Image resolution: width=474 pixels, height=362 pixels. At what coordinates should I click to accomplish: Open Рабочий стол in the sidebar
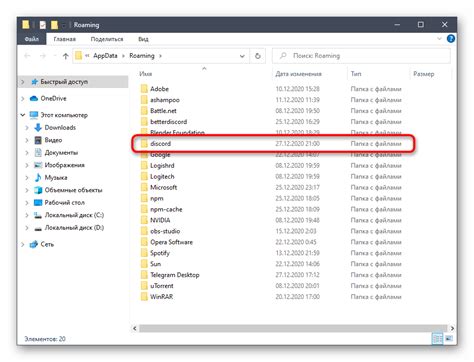[x=65, y=202]
